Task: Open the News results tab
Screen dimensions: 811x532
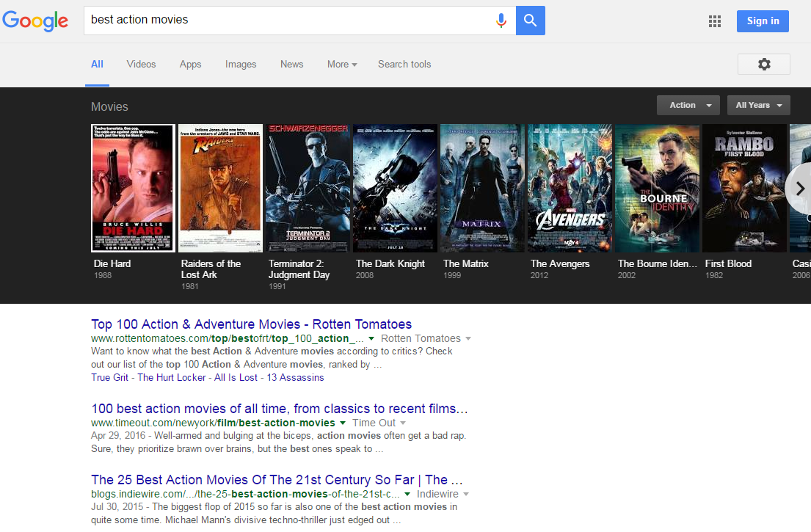Action: point(291,65)
